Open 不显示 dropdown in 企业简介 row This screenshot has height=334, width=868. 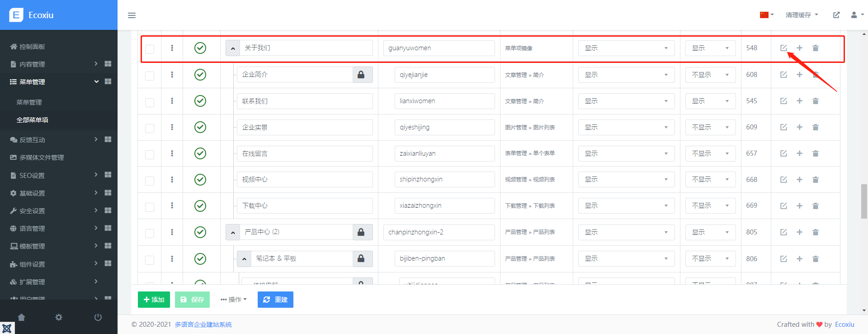click(710, 75)
